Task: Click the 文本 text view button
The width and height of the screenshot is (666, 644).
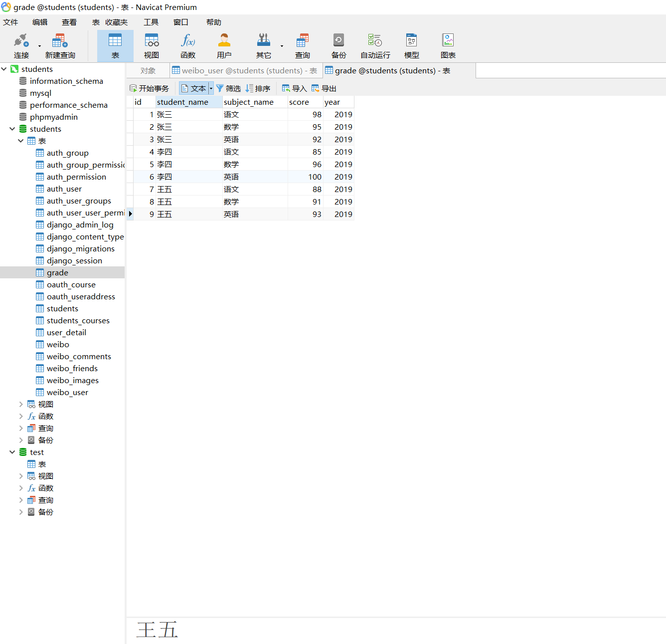Action: point(194,88)
